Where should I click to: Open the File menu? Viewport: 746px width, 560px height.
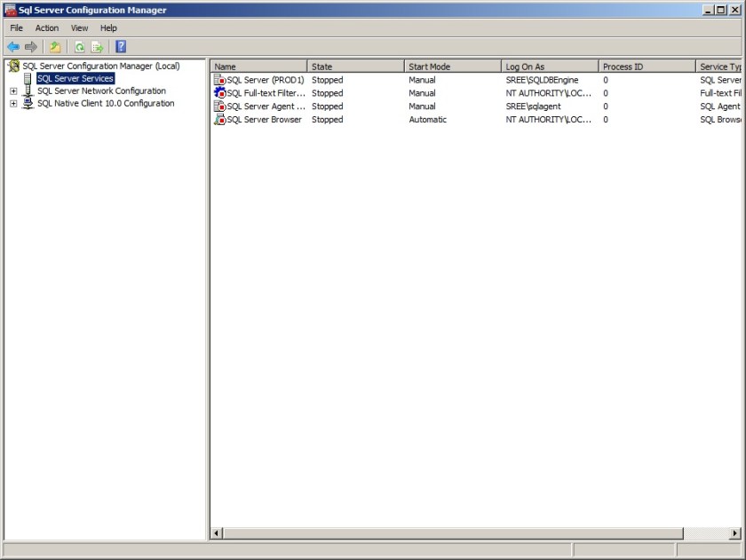pyautogui.click(x=17, y=28)
